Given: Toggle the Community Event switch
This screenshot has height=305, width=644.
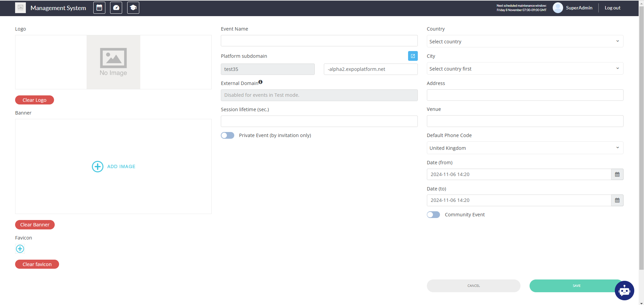Looking at the screenshot, I should (433, 215).
